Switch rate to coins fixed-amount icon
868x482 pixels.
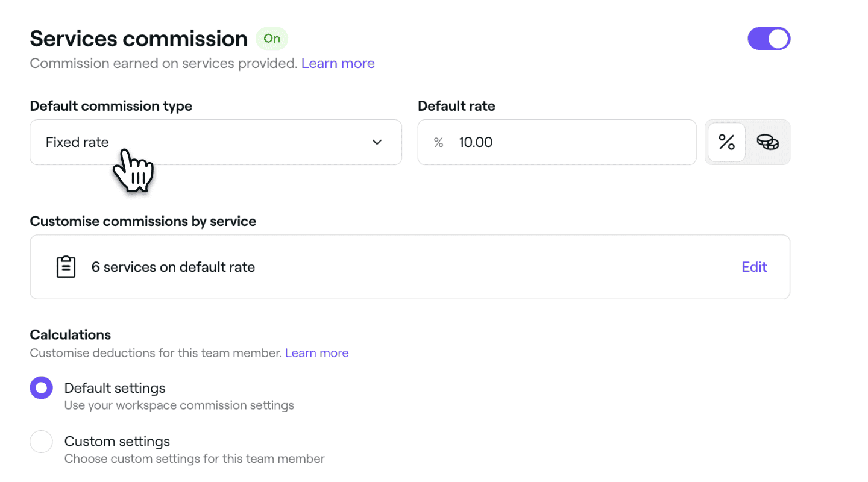[x=767, y=142]
